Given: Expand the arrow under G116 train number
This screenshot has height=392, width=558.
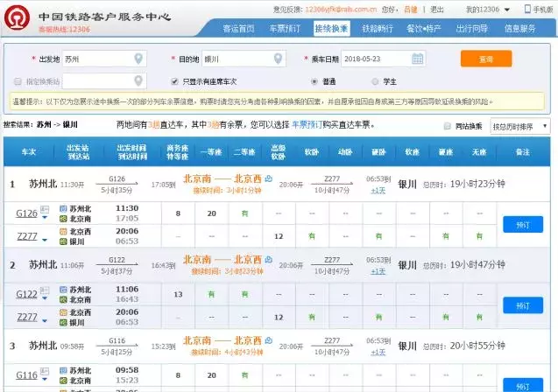Looking at the screenshot, I should pyautogui.click(x=45, y=380).
